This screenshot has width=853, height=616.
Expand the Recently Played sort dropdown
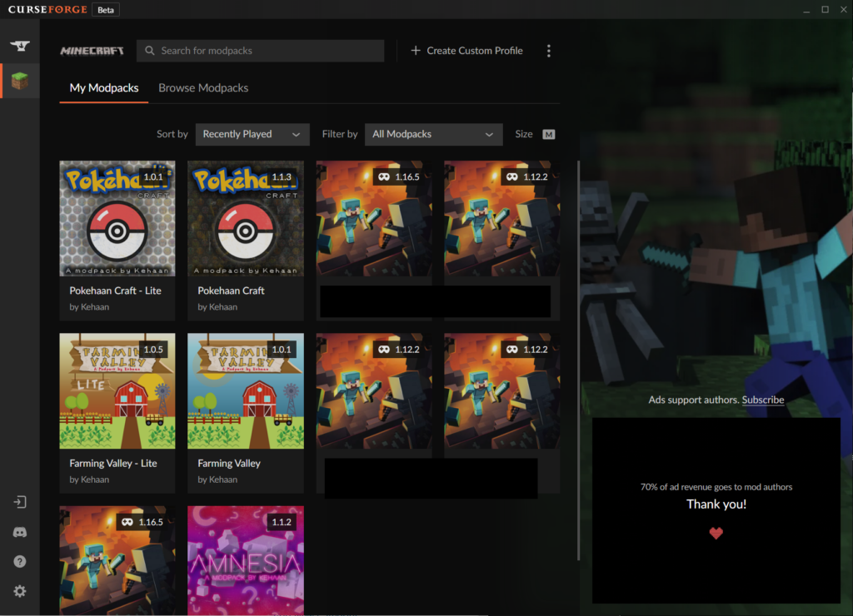(252, 134)
